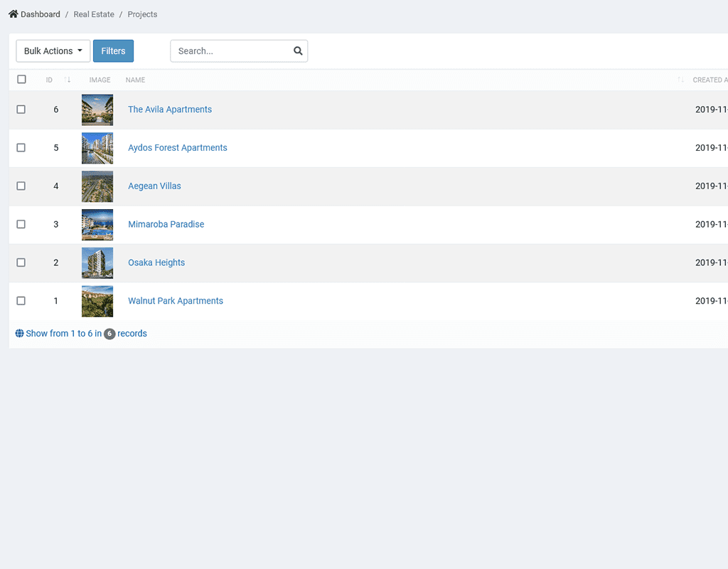Click sort arrows beside Name column
The image size is (728, 569).
click(680, 80)
